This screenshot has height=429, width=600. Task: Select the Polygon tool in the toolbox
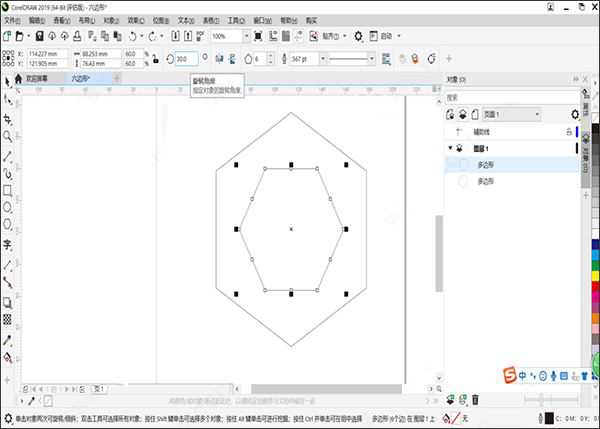tap(7, 224)
